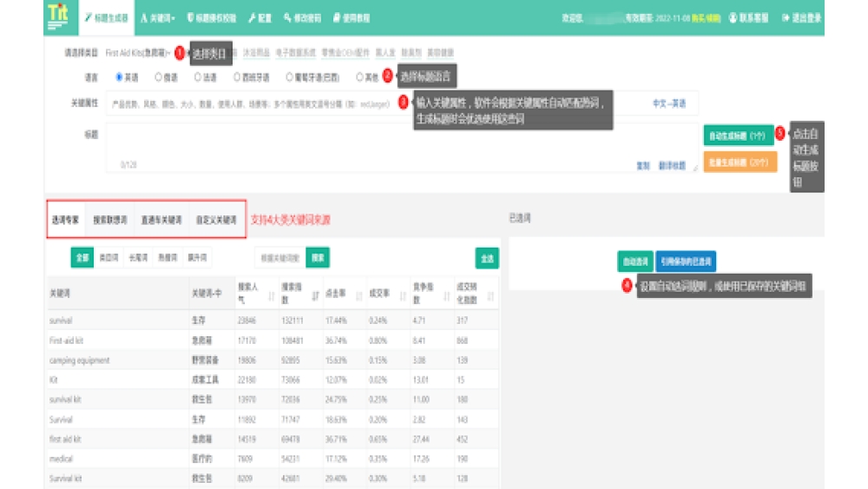The image size is (868, 489).
Task: Sort by 搜索人气 column arrows
Action: tap(271, 296)
